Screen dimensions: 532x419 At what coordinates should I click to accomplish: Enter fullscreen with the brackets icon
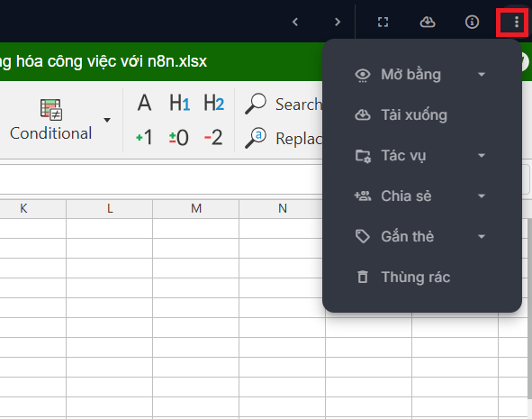pos(383,22)
